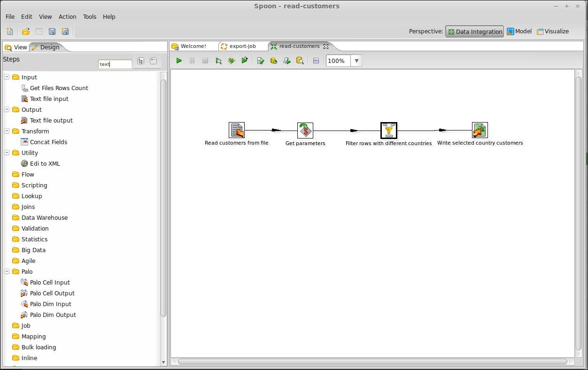The image size is (588, 370).
Task: Click the zoom percentage input field
Action: (x=338, y=61)
